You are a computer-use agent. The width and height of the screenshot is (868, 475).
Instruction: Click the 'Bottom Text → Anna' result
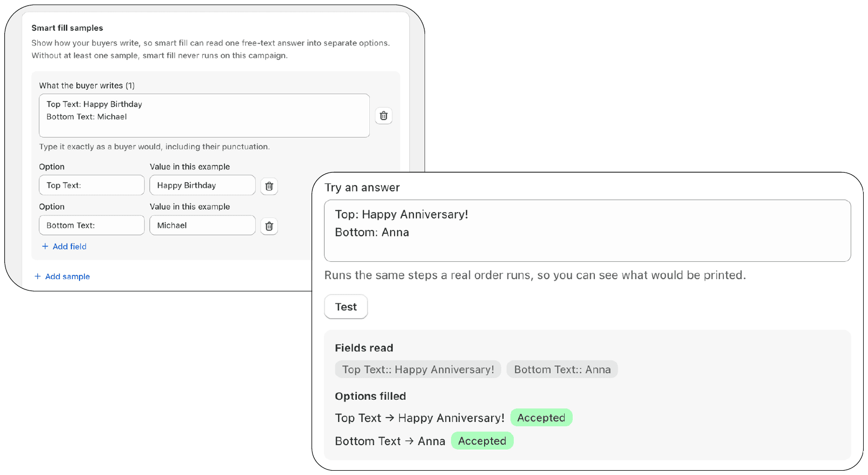[390, 441]
